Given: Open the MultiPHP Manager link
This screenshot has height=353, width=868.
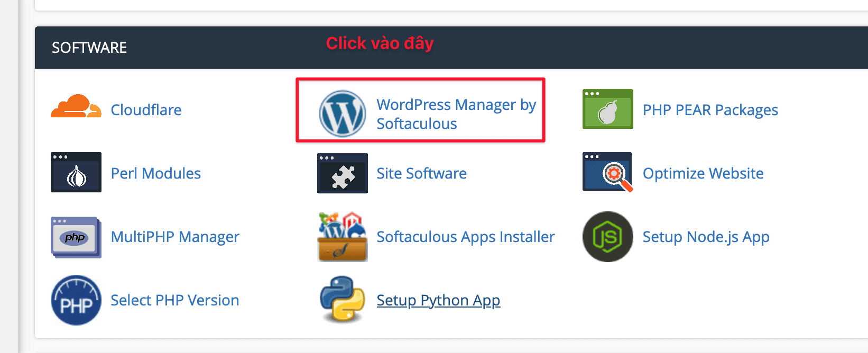Looking at the screenshot, I should click(175, 237).
